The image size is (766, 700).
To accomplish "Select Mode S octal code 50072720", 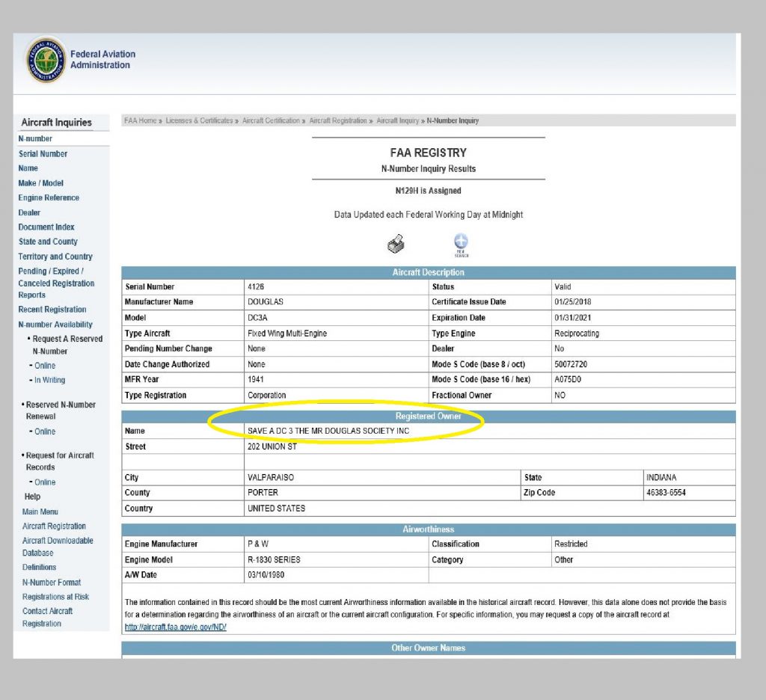I will [571, 364].
